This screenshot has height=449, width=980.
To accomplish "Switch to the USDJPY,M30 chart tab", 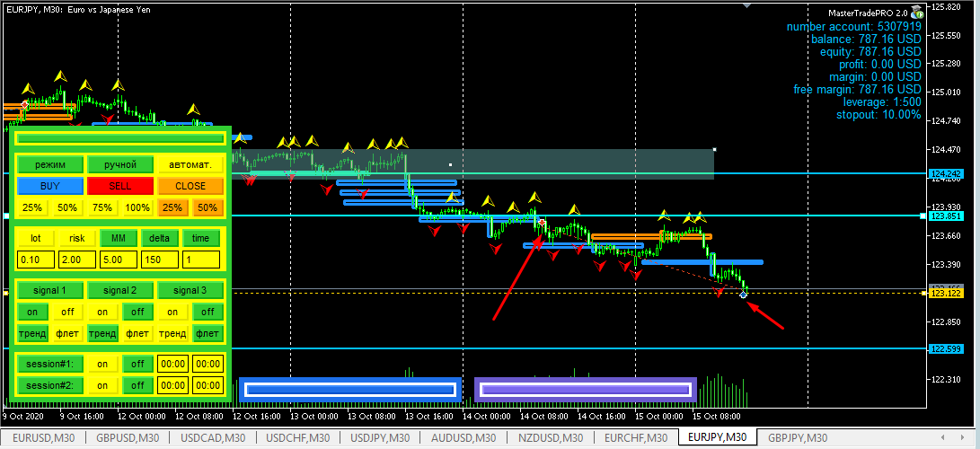I will tap(380, 437).
